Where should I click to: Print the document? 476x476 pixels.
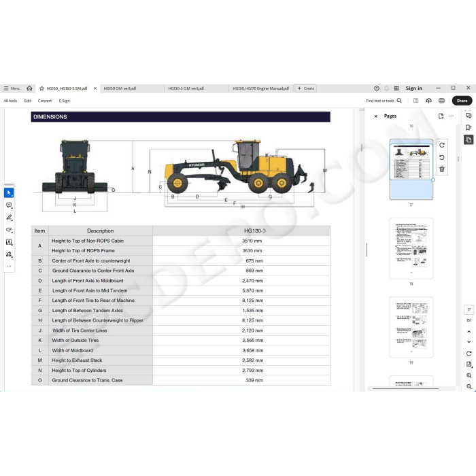point(441,101)
